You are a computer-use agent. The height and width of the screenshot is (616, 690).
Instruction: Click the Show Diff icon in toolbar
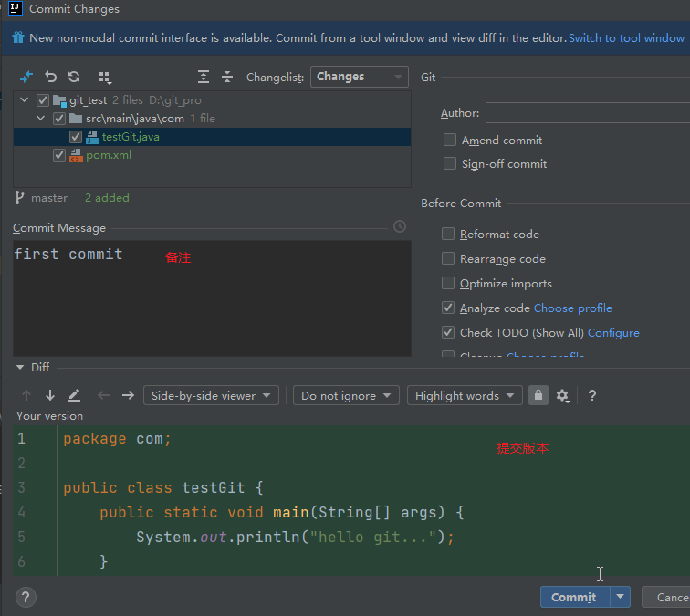point(26,77)
